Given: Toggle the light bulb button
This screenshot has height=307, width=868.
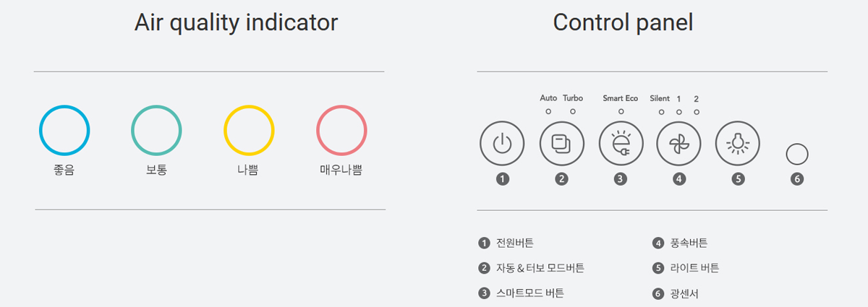Looking at the screenshot, I should point(738,144).
